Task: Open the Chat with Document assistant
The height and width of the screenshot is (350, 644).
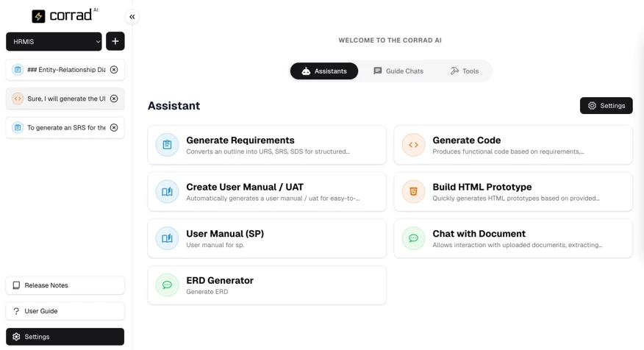Action: pos(513,239)
